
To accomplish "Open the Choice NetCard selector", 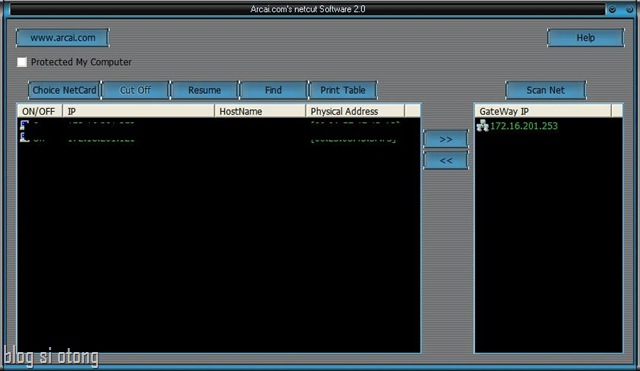I will pos(64,90).
